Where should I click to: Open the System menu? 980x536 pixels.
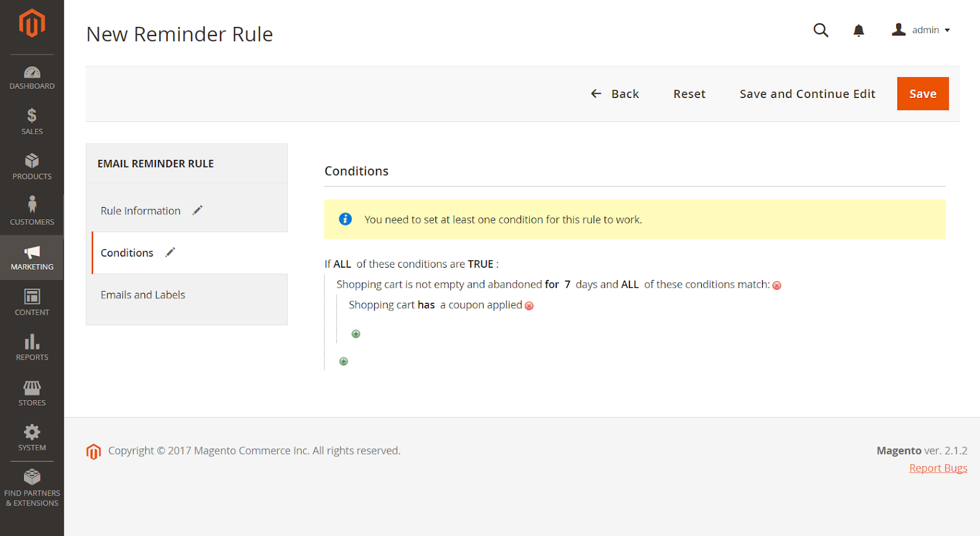(x=32, y=439)
